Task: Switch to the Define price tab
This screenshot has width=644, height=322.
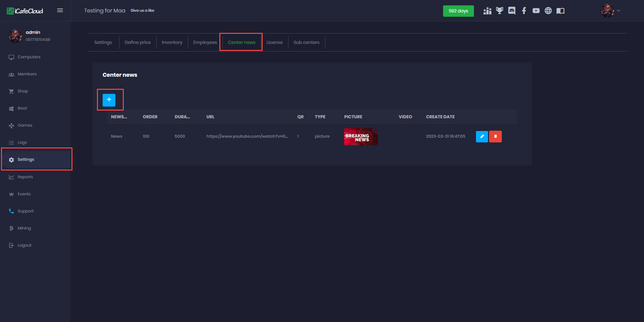Action: pyautogui.click(x=138, y=42)
